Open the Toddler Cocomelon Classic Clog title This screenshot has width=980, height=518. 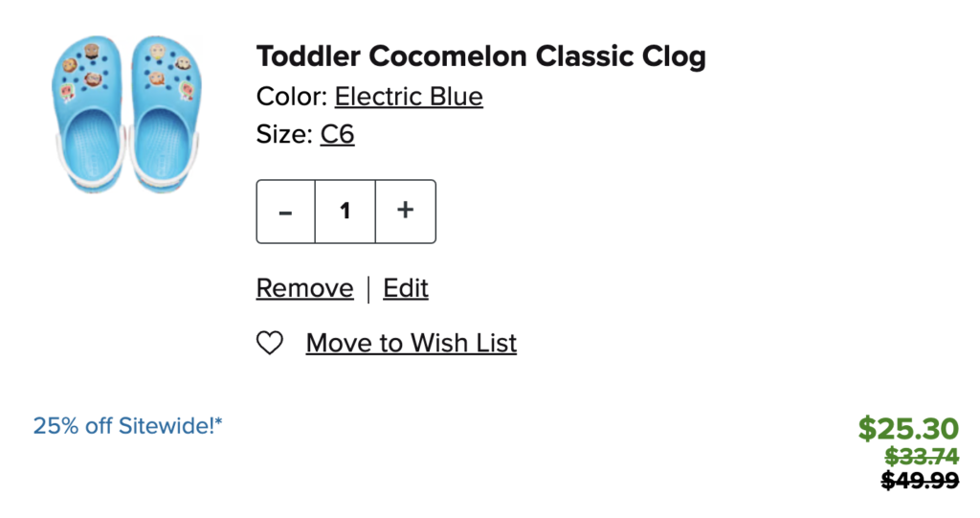480,56
